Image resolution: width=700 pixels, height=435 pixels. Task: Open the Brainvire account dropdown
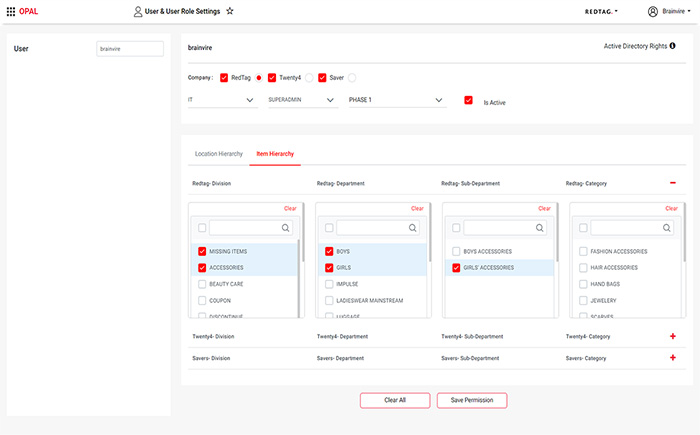point(676,11)
